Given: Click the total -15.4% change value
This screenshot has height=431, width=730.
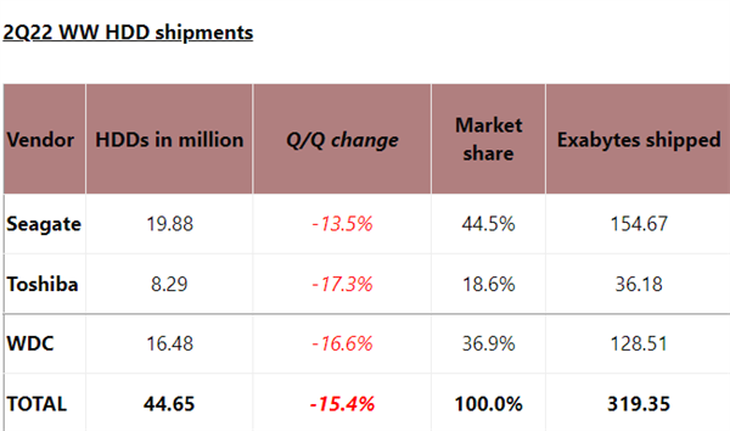Looking at the screenshot, I should (x=342, y=404).
